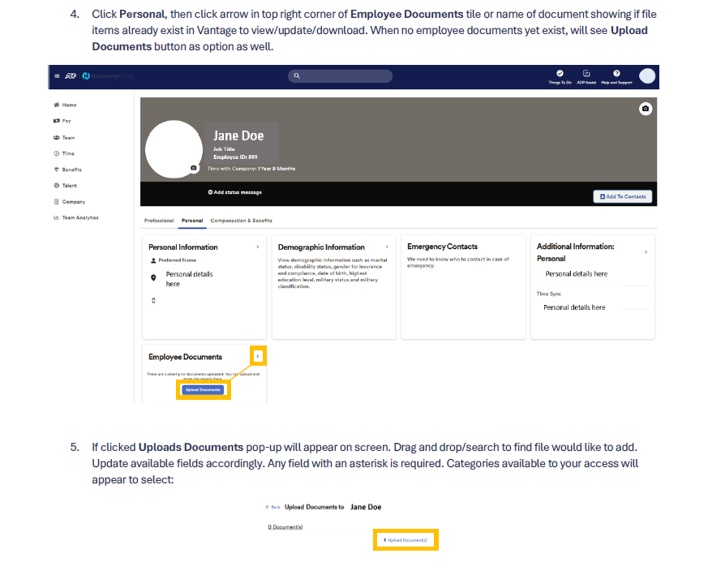Select Pay in the left sidebar
Viewport: 708px width, 588px height.
point(67,121)
